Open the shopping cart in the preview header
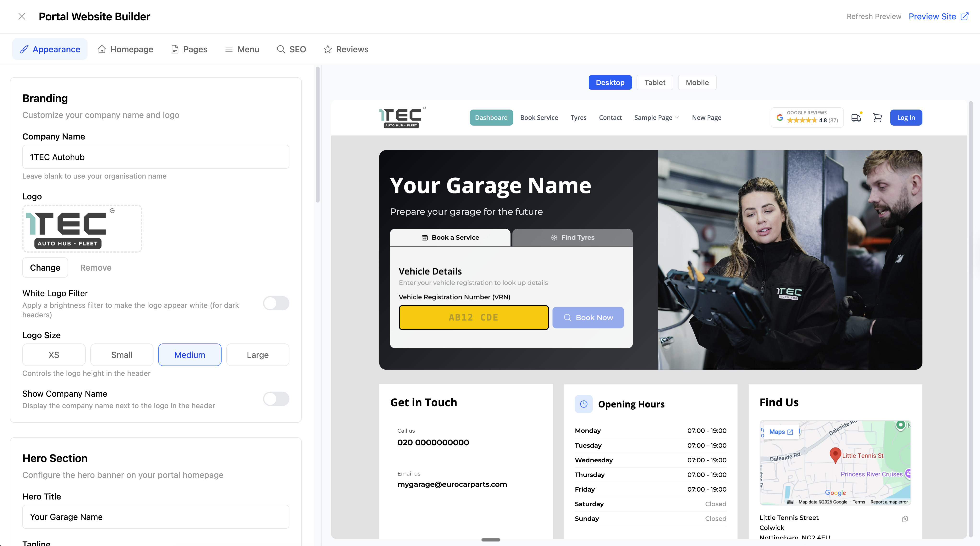 (878, 117)
